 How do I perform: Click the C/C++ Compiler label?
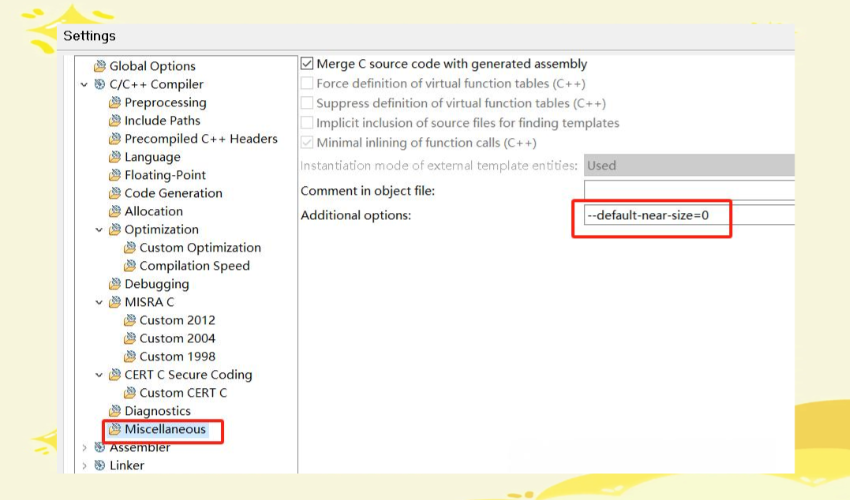156,84
